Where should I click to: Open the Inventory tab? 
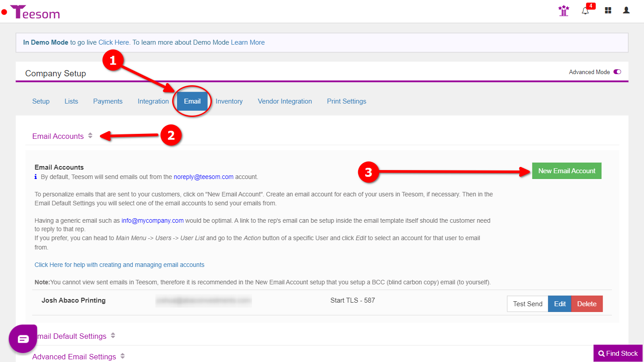(x=229, y=101)
